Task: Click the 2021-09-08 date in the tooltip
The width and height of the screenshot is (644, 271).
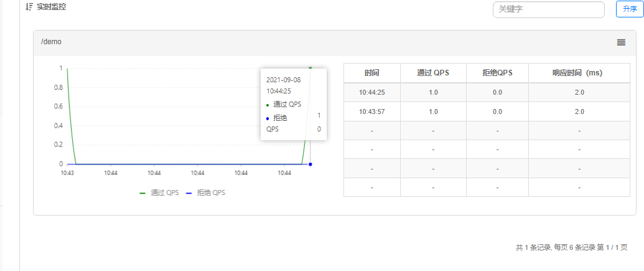Action: pos(283,80)
